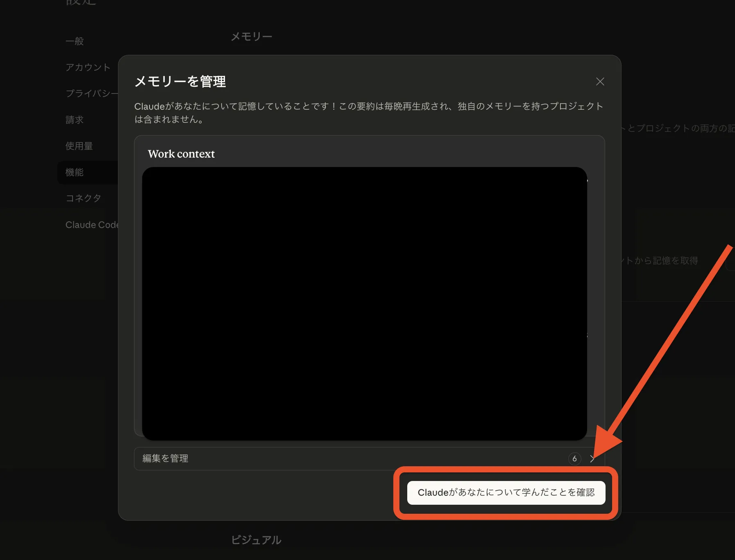Screen dimensions: 735x560
Task: Click the Work context section heading
Action: (181, 154)
